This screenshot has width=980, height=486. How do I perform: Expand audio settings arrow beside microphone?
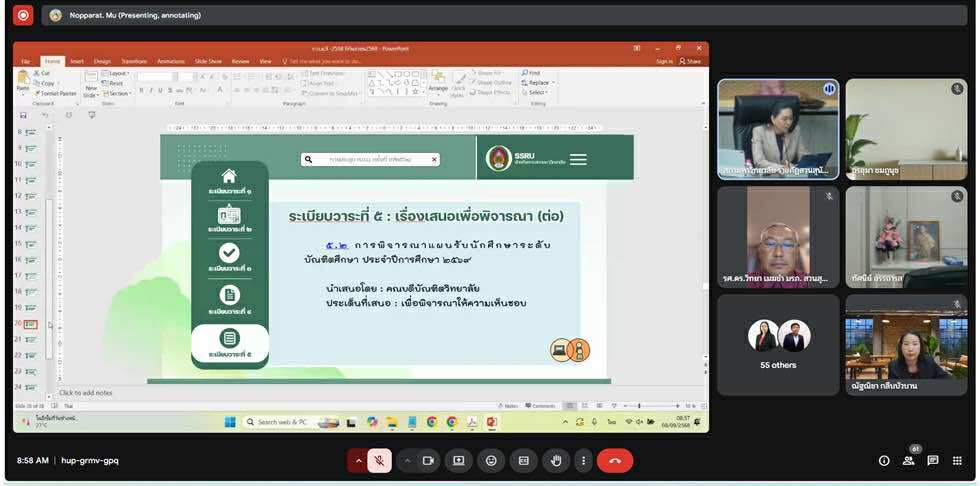(357, 461)
